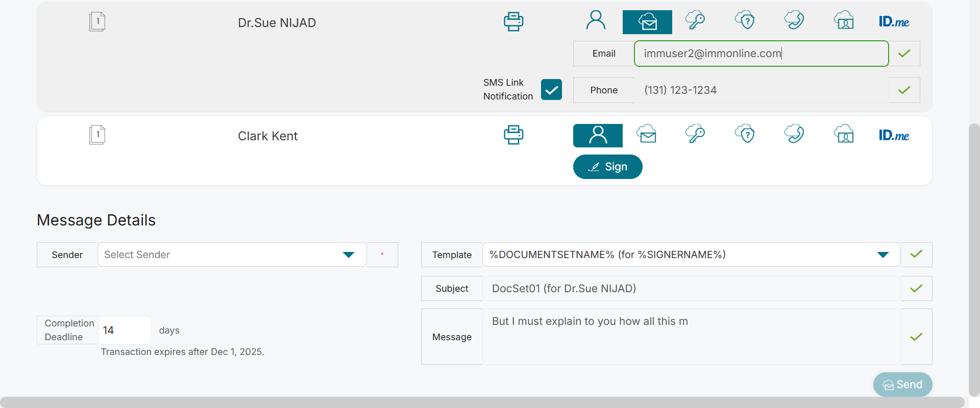Viewport: 980px width, 408px height.
Task: Toggle email delivery for Dr.Sue NIJAD
Action: 647,22
